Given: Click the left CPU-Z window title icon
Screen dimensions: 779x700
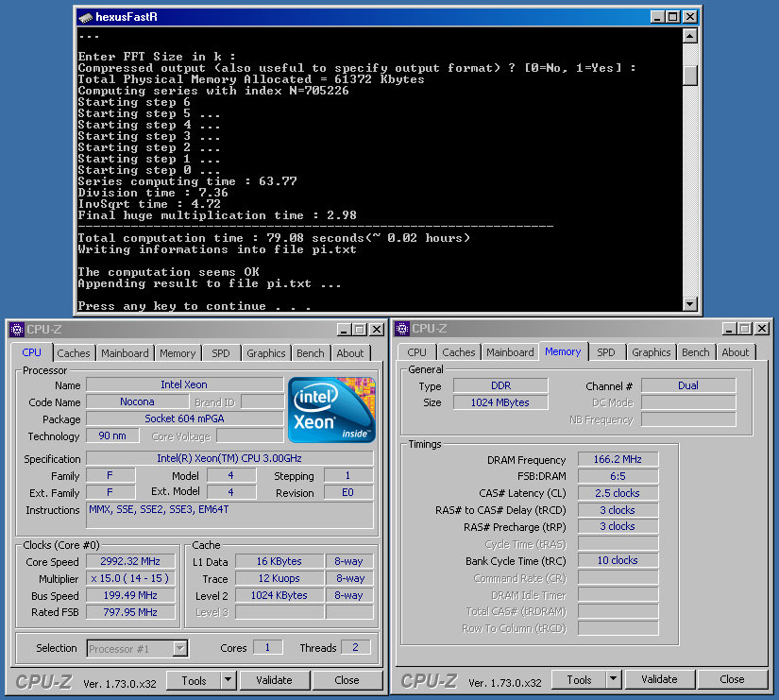Looking at the screenshot, I should tap(17, 329).
